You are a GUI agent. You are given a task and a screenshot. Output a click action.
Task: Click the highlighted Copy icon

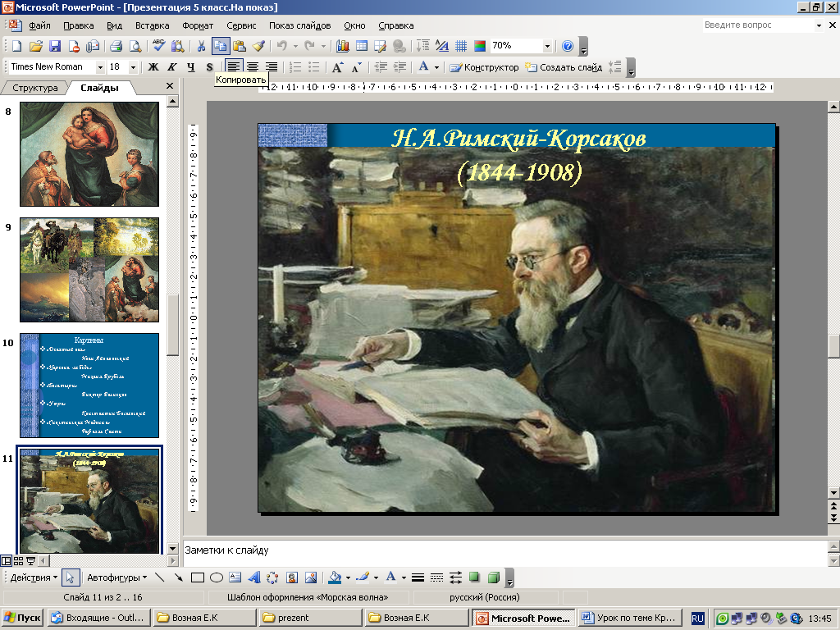tap(220, 46)
